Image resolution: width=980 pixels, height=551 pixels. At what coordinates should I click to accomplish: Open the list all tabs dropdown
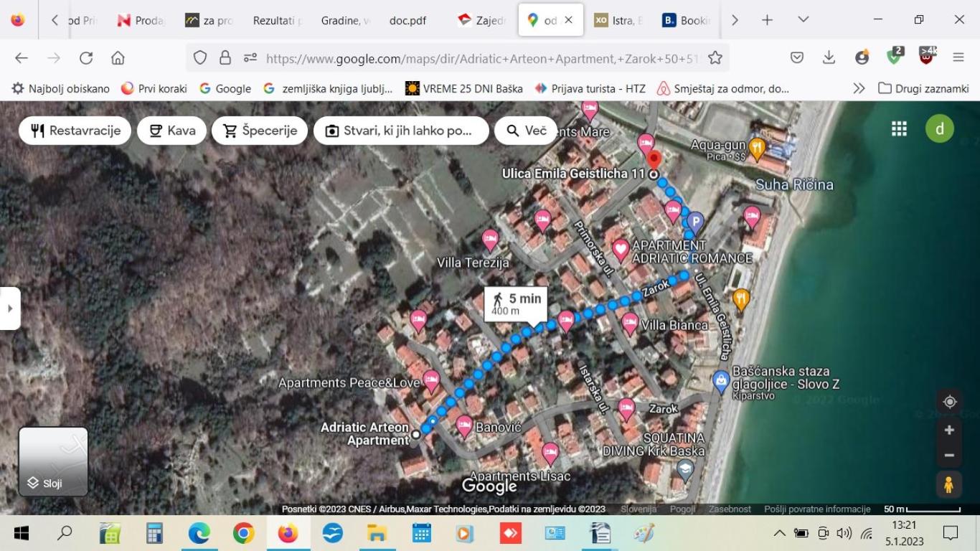804,20
